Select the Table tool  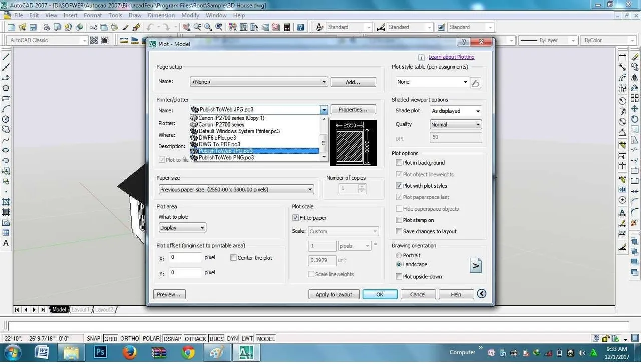[6, 233]
